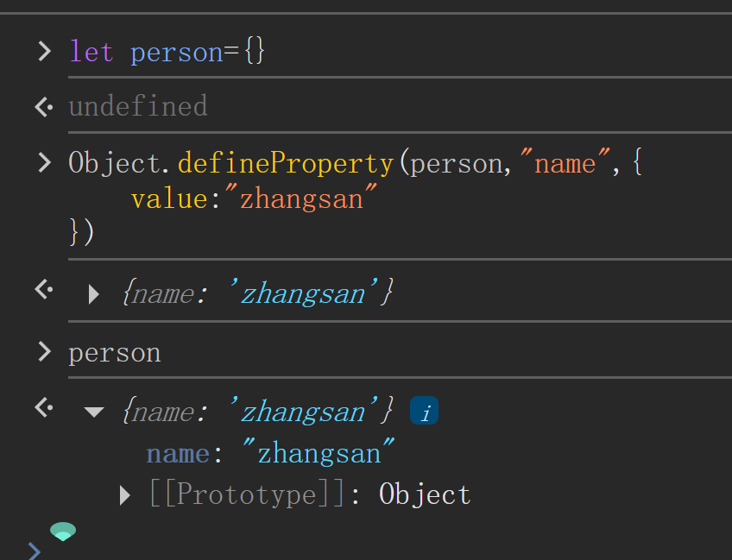Screen dimensions: 732x560
Task: Expand the [[Prototype]] entry
Action: [124, 495]
